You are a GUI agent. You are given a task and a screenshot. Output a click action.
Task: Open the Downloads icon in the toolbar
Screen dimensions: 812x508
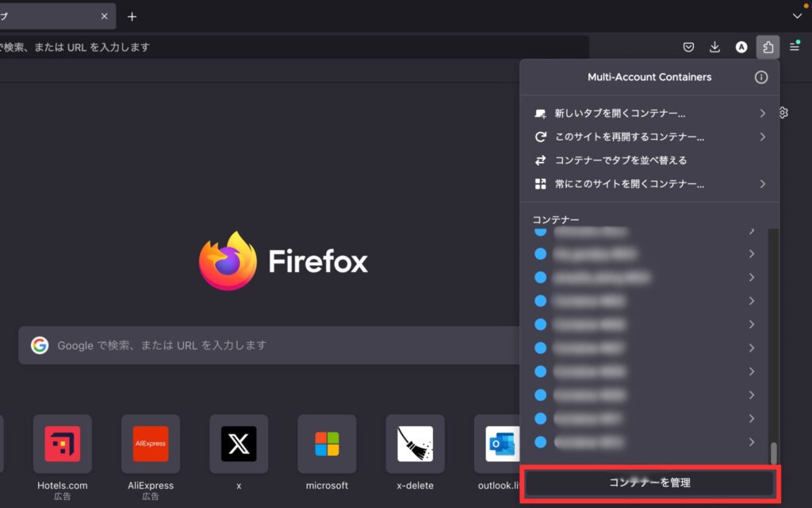[714, 47]
